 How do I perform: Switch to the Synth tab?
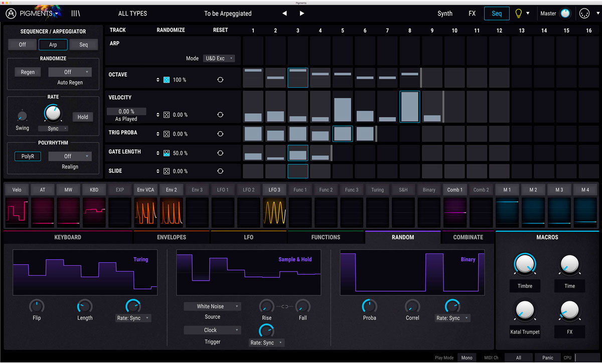[x=444, y=14]
